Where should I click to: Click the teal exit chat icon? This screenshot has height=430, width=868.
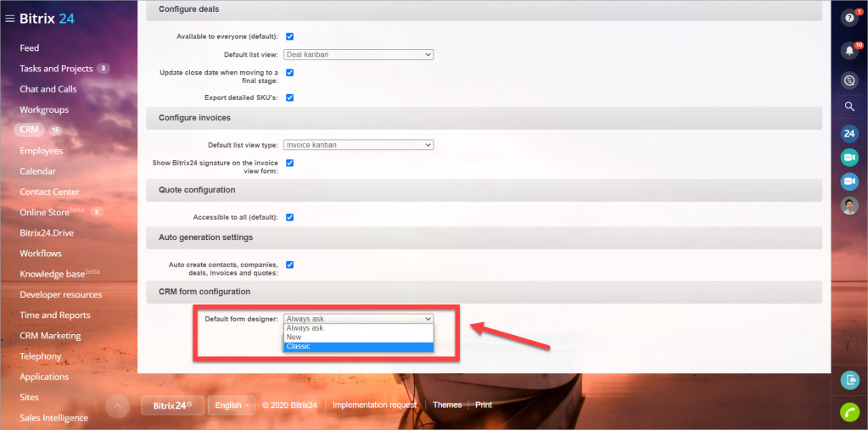(x=849, y=380)
